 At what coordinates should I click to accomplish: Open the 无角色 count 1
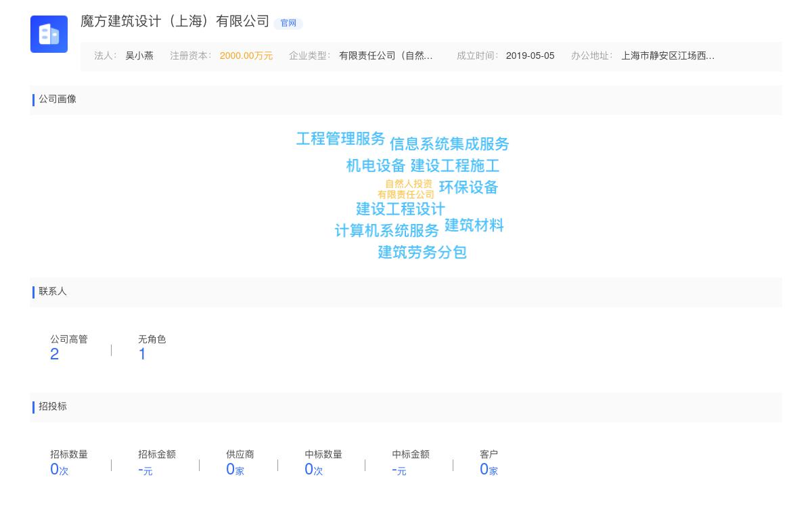pyautogui.click(x=142, y=355)
